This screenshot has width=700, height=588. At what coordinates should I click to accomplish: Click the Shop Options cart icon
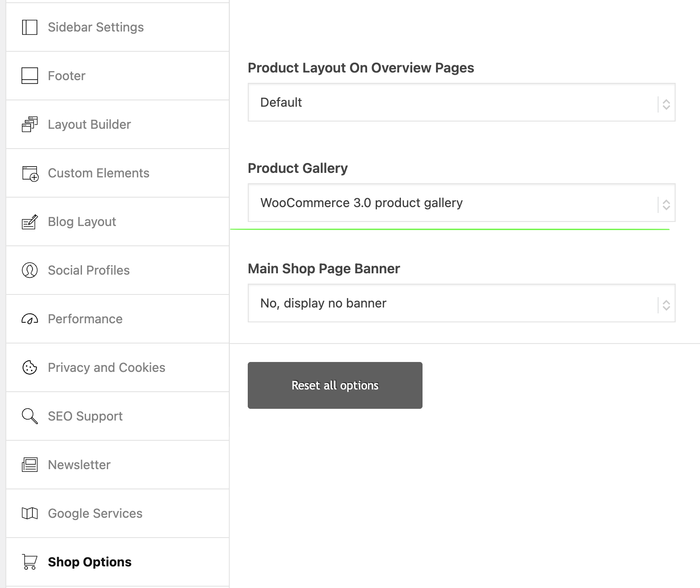point(30,562)
